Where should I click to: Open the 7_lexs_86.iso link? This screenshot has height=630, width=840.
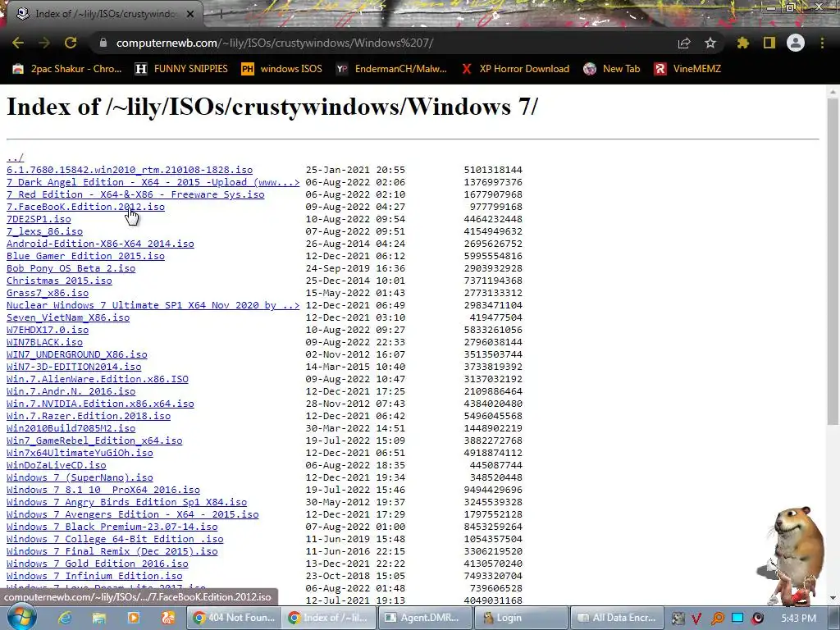tap(44, 231)
